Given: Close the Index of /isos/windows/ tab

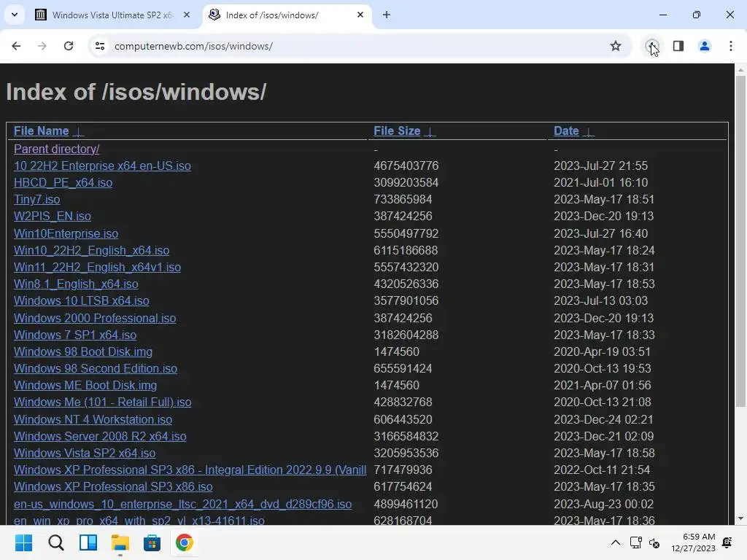Looking at the screenshot, I should click(360, 15).
